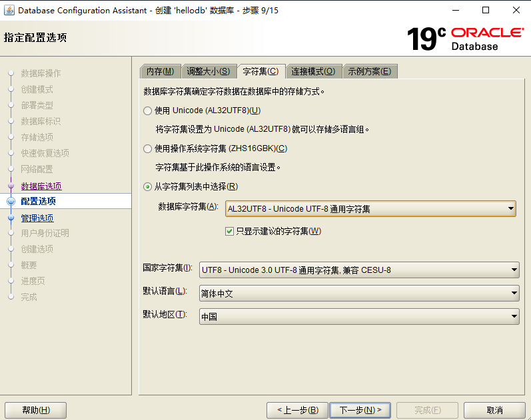The height and width of the screenshot is (420, 531).
Task: Click the 配置选项 current step marker
Action: (11, 202)
